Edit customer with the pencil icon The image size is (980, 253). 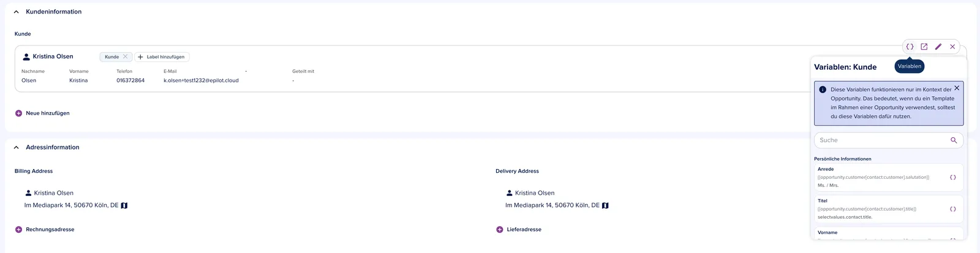pyautogui.click(x=938, y=47)
